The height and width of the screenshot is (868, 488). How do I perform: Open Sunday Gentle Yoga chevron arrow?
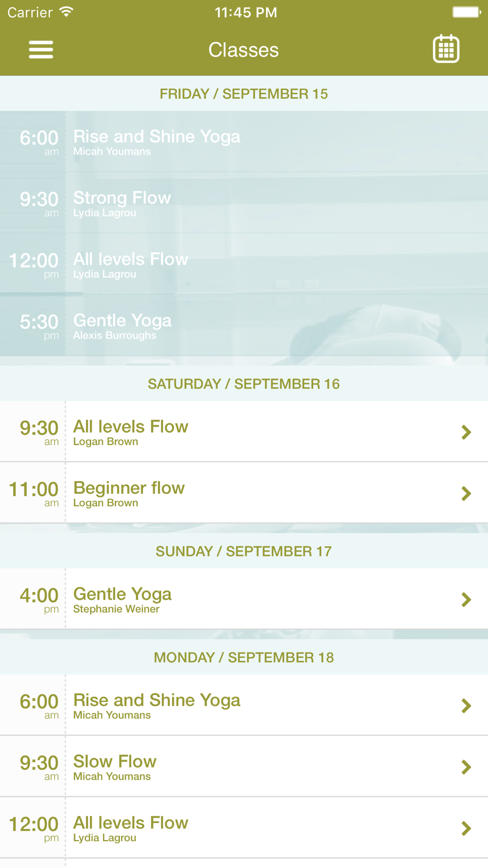[x=467, y=599]
